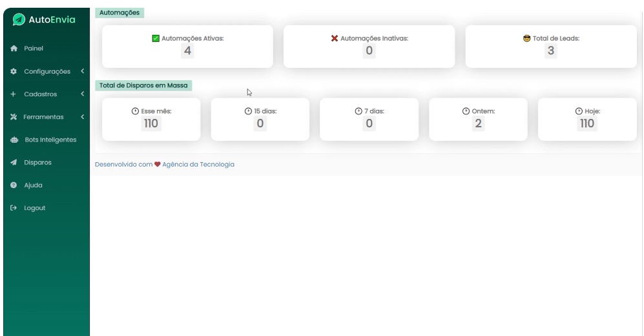Click the Total de Leads count
Image resolution: width=644 pixels, height=336 pixels.
(x=551, y=52)
